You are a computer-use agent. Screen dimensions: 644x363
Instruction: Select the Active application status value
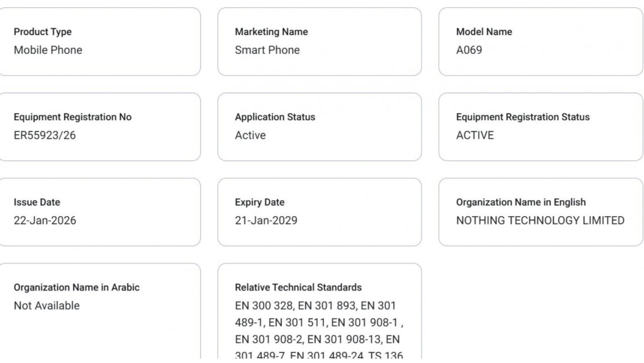[250, 135]
